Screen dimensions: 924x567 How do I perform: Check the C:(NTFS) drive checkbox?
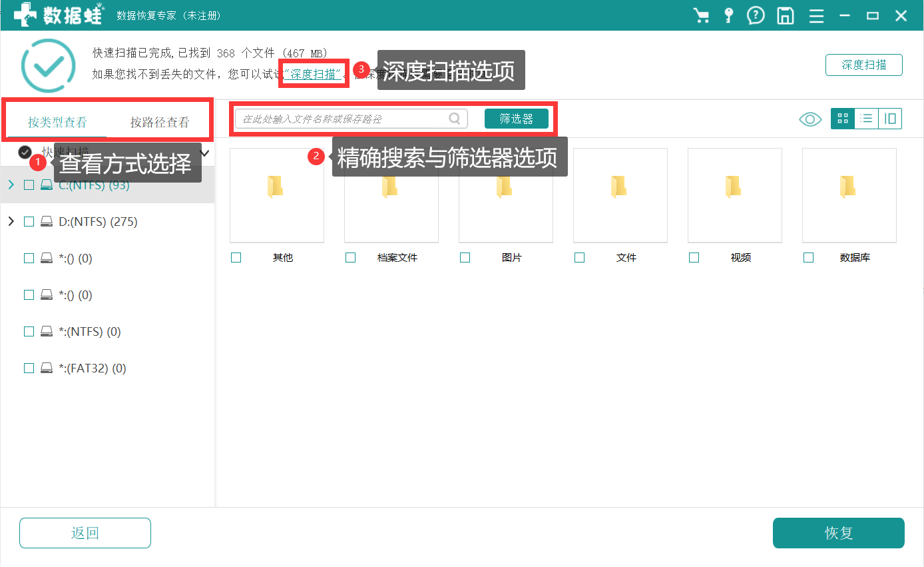click(x=29, y=185)
